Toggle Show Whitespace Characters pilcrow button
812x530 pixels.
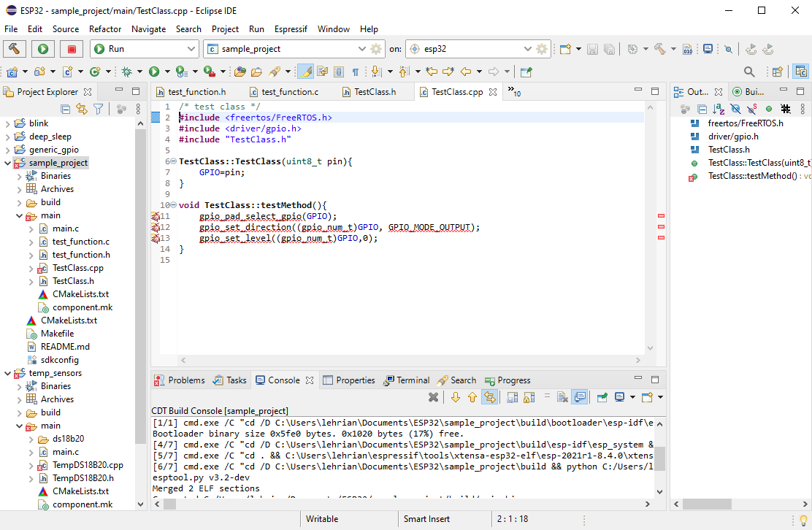point(356,72)
